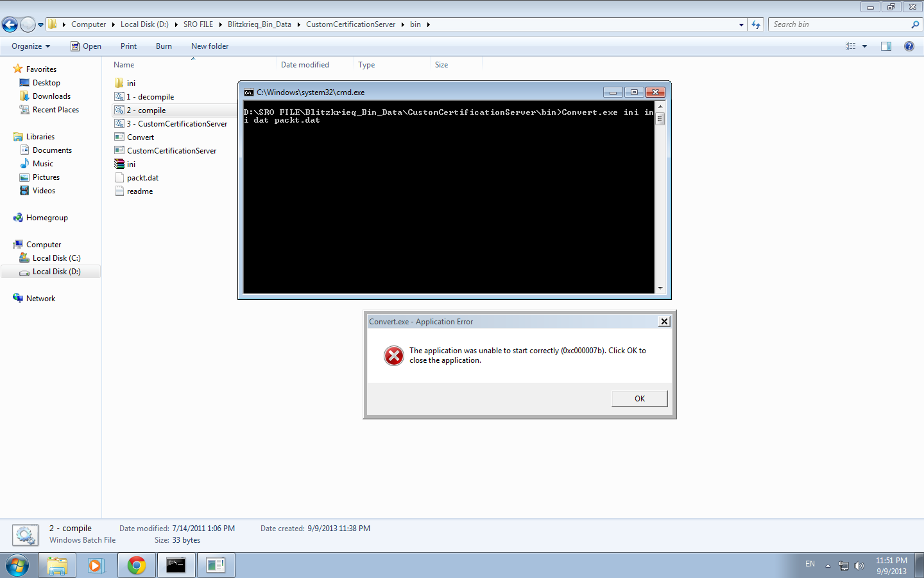Select the CustomCertificationServer application file
The height and width of the screenshot is (578, 924).
(166, 151)
